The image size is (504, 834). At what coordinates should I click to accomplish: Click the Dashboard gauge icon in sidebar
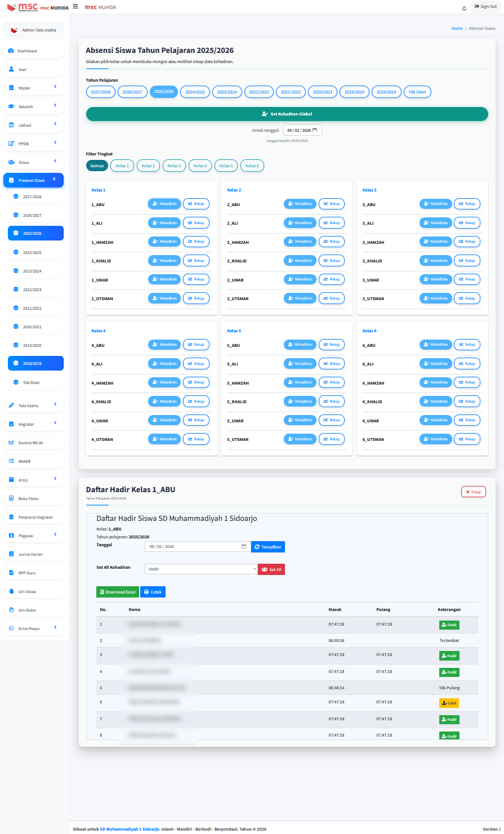11,51
